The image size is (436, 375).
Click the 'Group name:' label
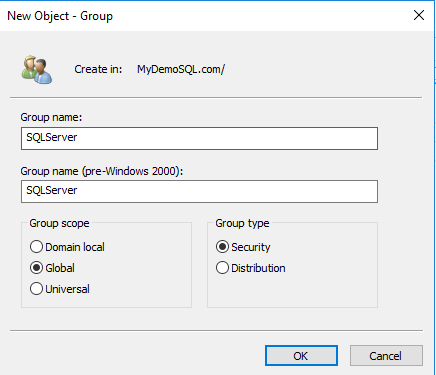(x=51, y=117)
